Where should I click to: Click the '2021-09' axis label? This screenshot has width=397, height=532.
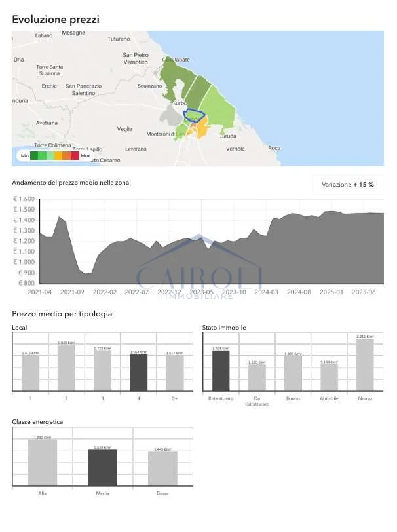coord(72,292)
